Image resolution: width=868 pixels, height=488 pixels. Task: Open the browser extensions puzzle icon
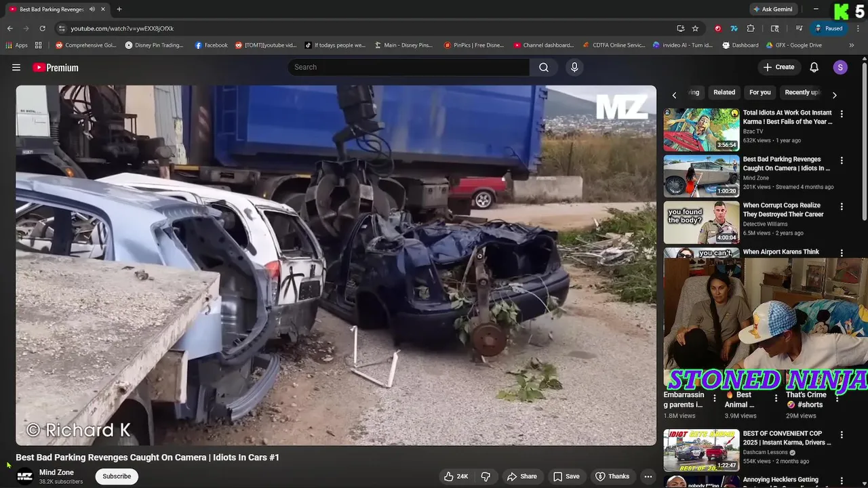(751, 28)
